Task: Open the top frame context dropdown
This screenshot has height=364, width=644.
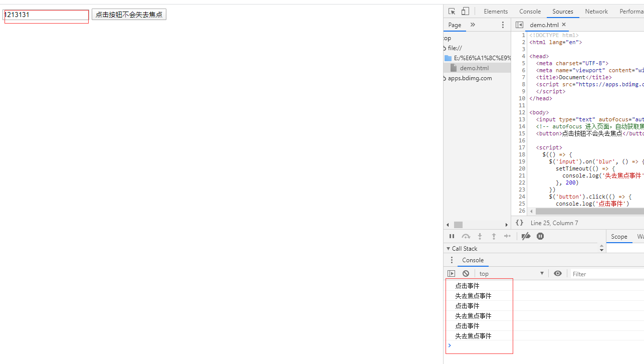Action: pos(511,273)
